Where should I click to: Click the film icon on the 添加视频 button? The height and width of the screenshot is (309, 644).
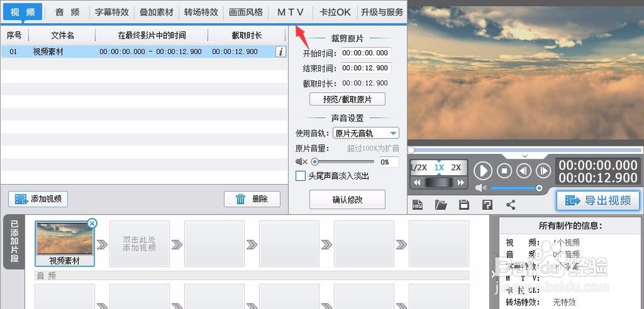tap(21, 199)
